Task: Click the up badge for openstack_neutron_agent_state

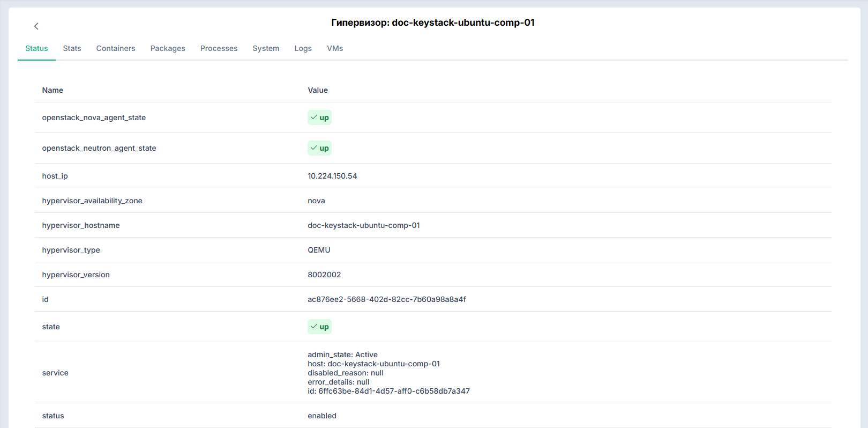Action: click(x=319, y=148)
